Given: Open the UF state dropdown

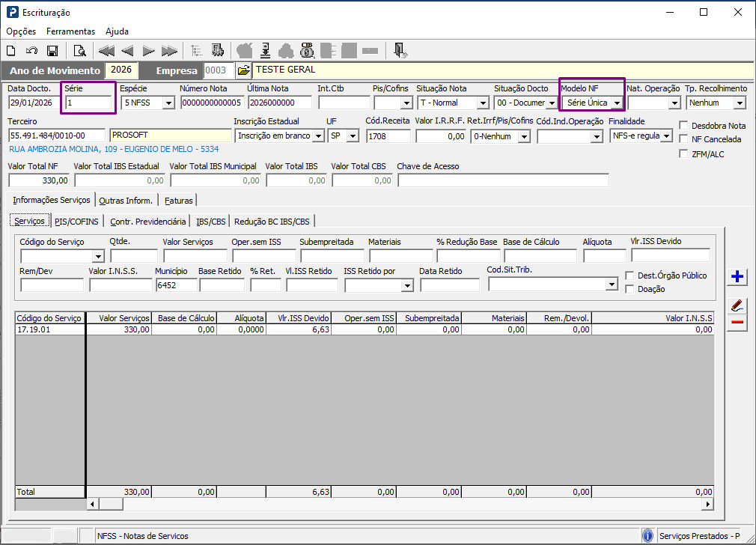Looking at the screenshot, I should 353,136.
